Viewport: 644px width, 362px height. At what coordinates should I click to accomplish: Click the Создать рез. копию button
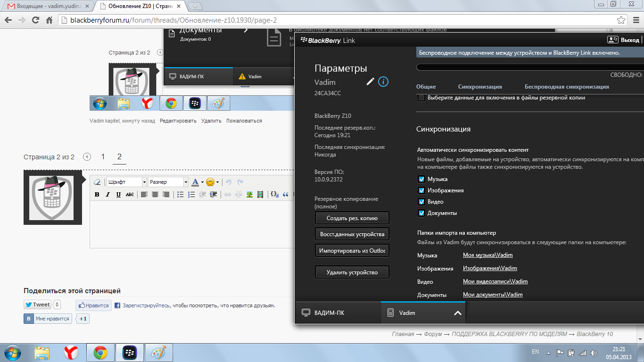point(352,218)
